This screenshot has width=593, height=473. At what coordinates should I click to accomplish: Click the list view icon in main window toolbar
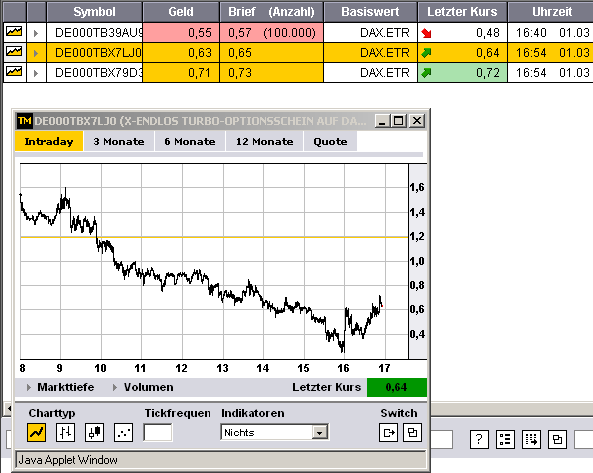click(x=505, y=439)
